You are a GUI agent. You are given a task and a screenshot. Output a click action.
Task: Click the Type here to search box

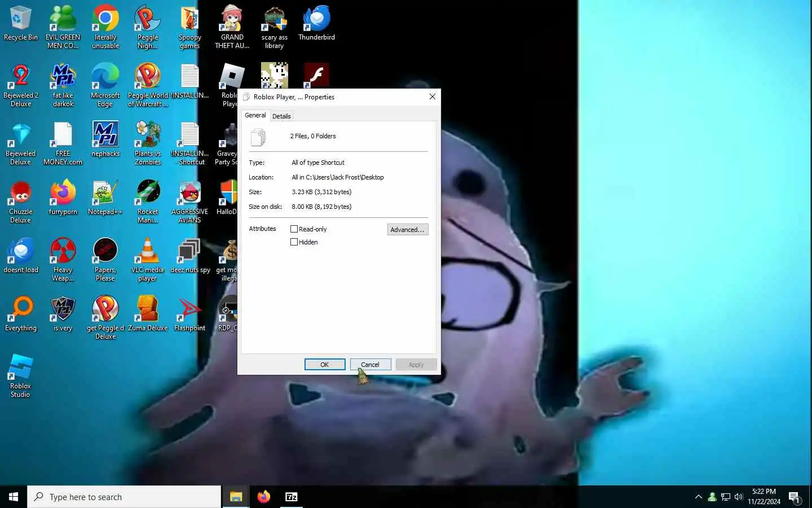pyautogui.click(x=124, y=497)
